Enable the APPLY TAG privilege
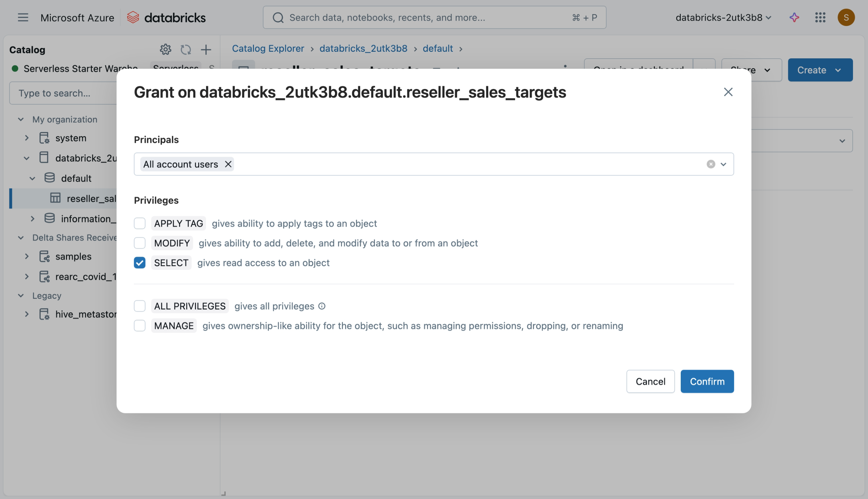Image resolution: width=868 pixels, height=499 pixels. 140,223
